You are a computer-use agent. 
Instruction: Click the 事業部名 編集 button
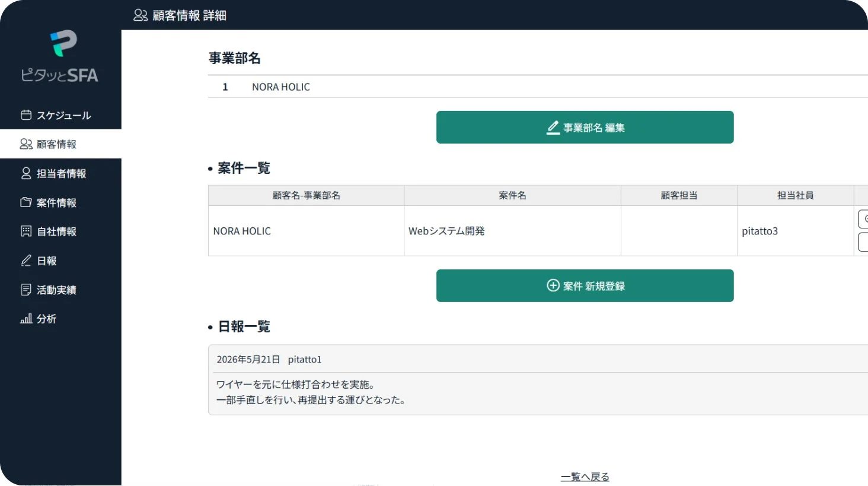pyautogui.click(x=585, y=127)
